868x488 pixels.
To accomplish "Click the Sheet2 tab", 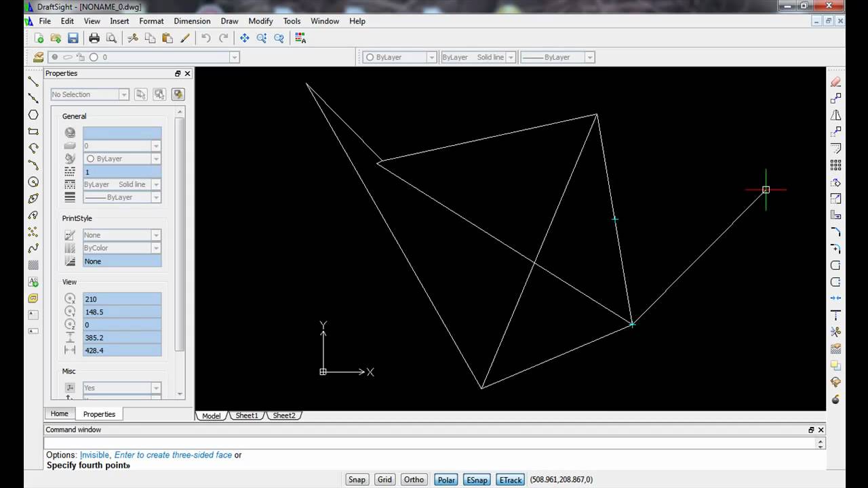I will [284, 415].
